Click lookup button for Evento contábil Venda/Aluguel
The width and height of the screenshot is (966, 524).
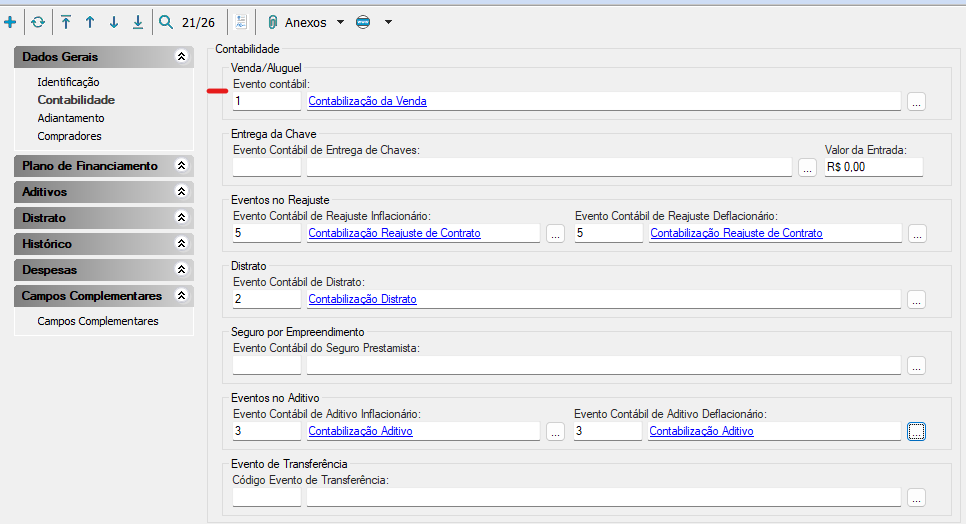916,102
